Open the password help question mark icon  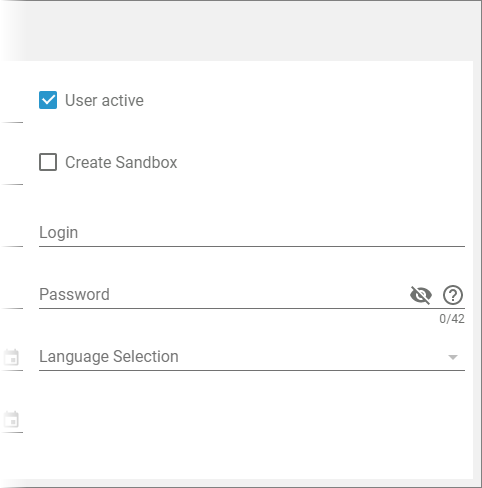point(453,295)
